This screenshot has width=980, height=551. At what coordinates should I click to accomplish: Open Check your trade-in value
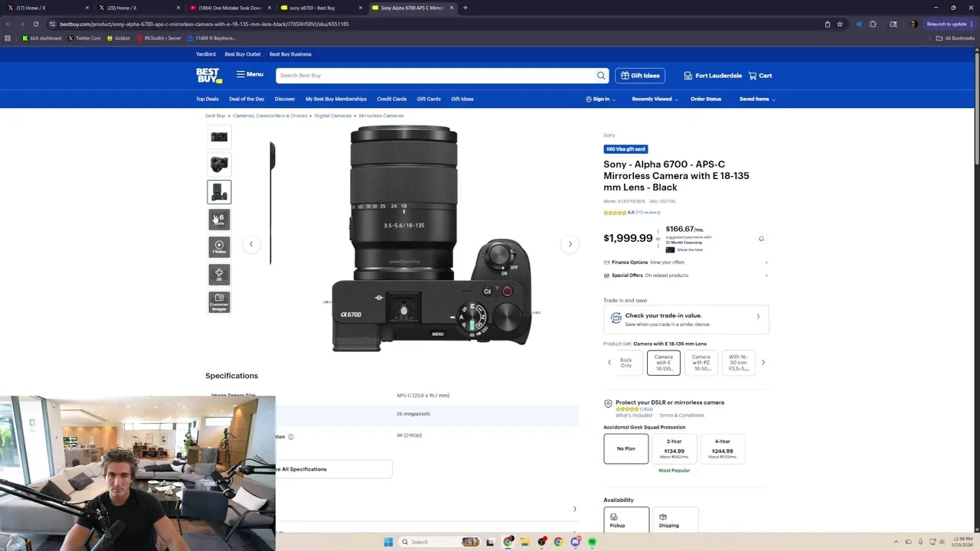(x=685, y=319)
